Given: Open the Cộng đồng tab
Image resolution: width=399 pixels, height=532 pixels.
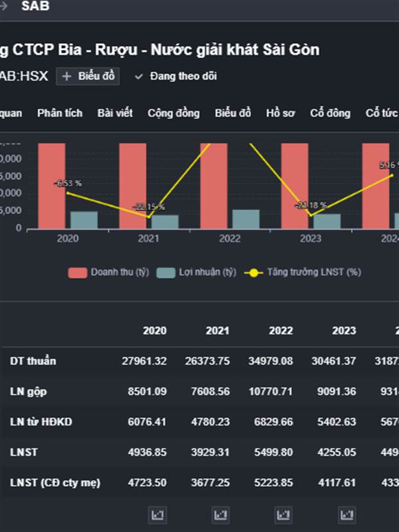Looking at the screenshot, I should pyautogui.click(x=174, y=113).
